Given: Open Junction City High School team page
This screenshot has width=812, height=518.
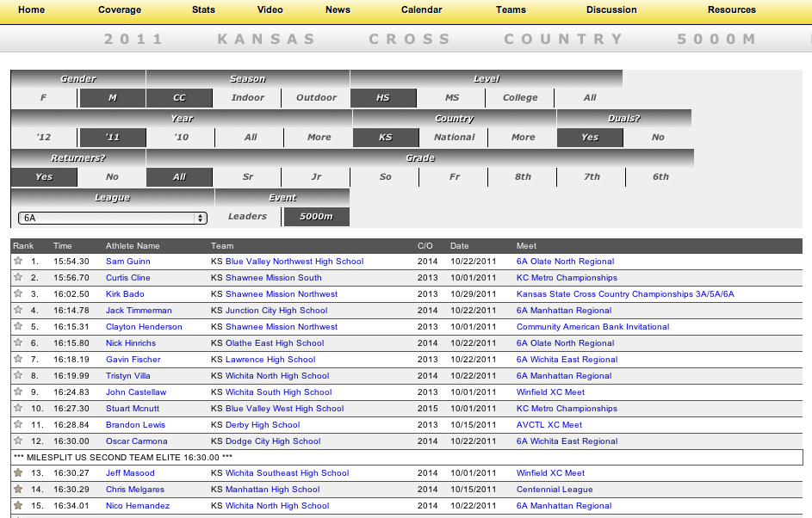Looking at the screenshot, I should (x=276, y=311).
